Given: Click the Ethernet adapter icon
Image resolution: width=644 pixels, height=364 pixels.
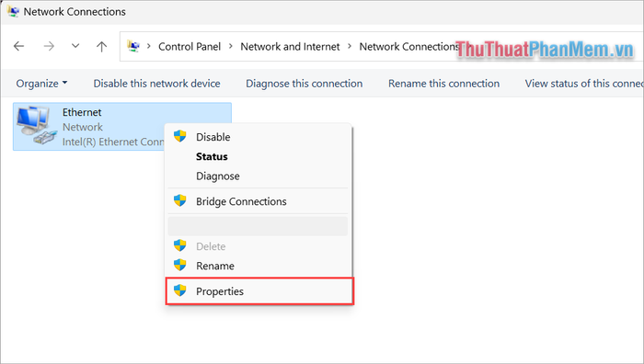Looking at the screenshot, I should coord(36,125).
